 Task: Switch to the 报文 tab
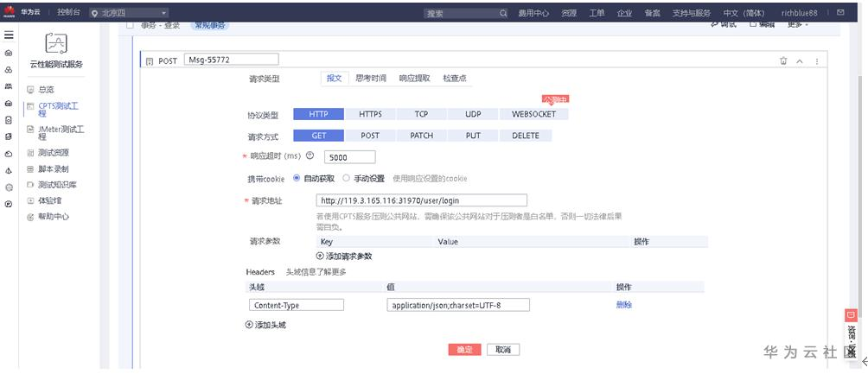tap(334, 79)
